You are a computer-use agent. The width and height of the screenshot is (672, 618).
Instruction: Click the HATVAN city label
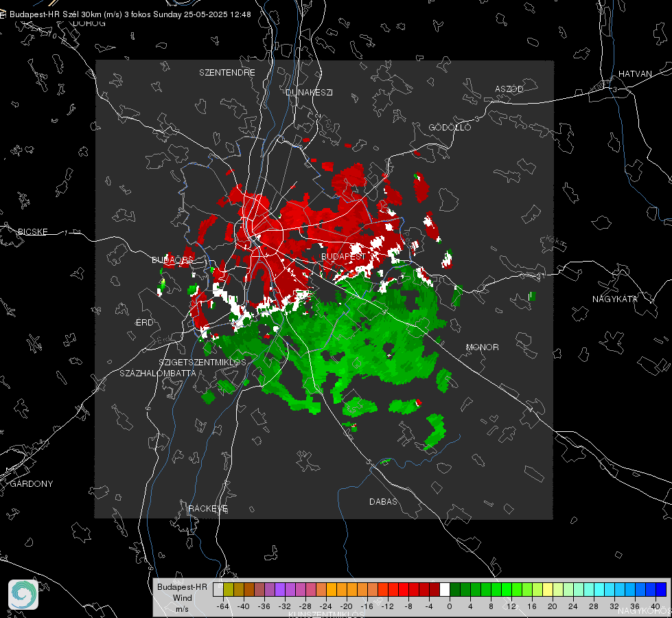click(x=635, y=73)
